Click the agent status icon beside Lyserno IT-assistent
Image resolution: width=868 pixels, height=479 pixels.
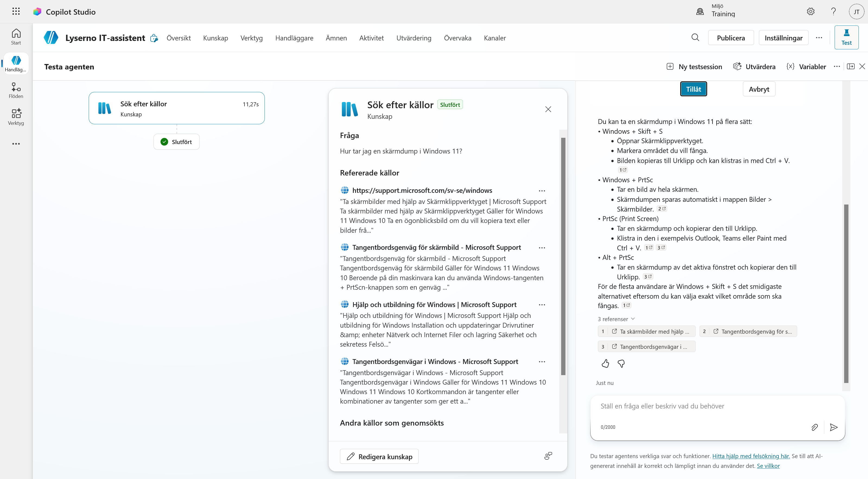pyautogui.click(x=154, y=38)
